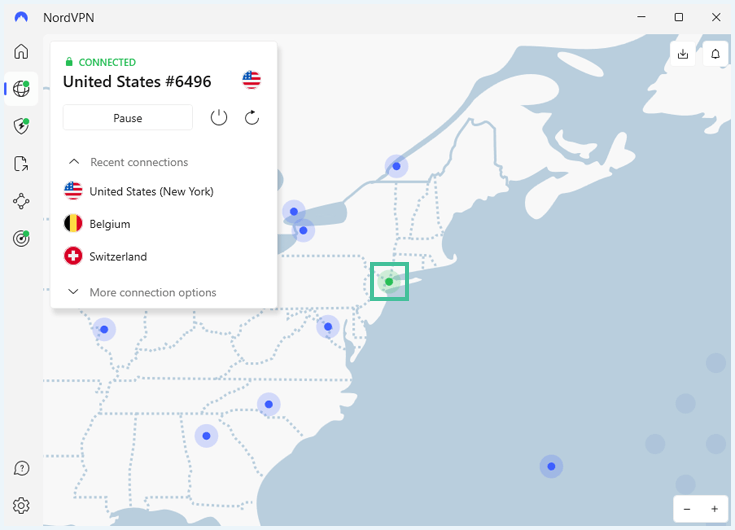Screen dimensions: 735x530
Task: Select the Washington area server dot on map
Action: click(x=328, y=327)
